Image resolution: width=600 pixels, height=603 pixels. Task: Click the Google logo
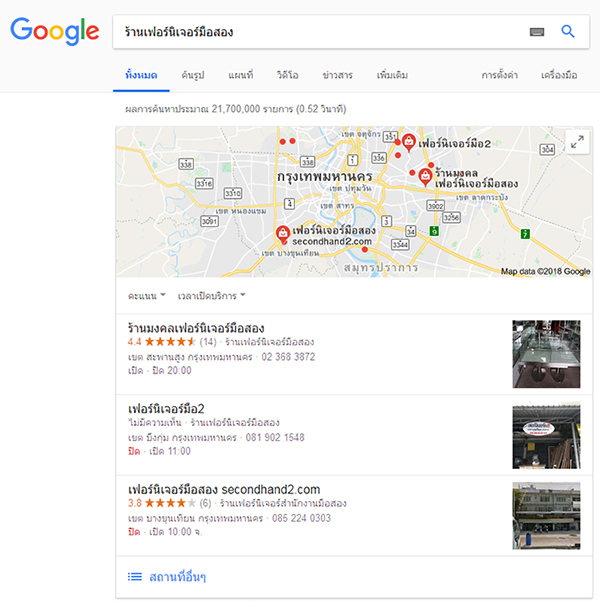[55, 31]
